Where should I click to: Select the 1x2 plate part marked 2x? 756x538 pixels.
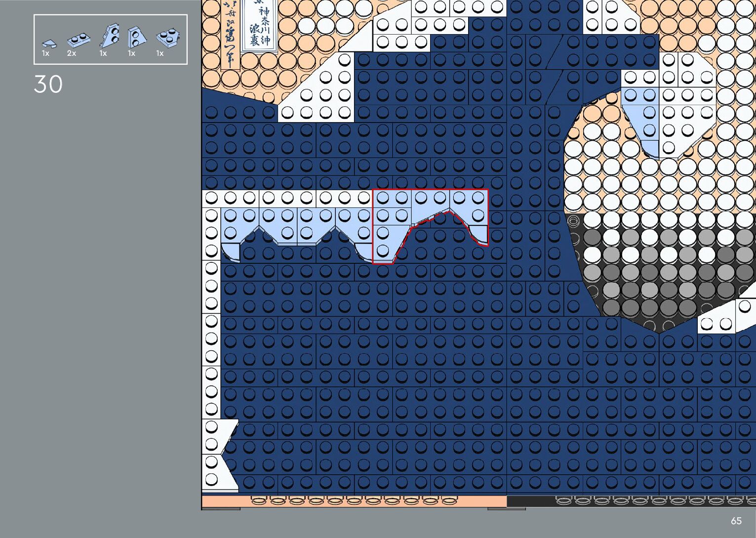[78, 40]
